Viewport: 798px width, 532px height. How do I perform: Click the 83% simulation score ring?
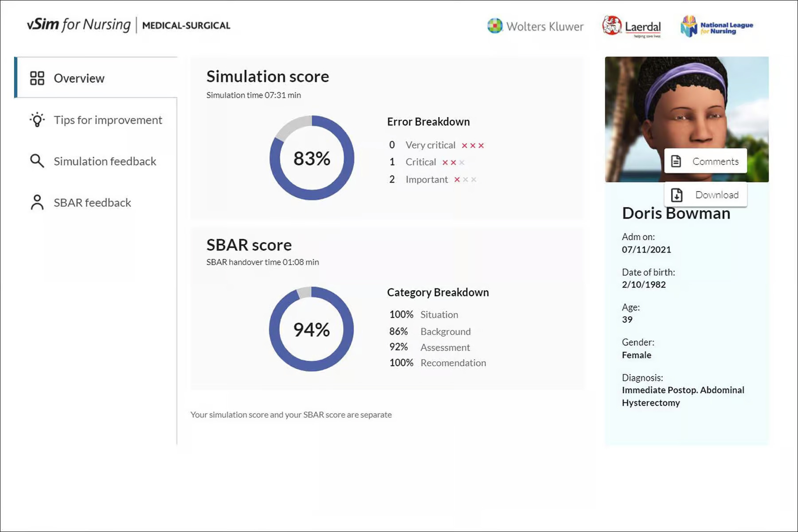312,158
